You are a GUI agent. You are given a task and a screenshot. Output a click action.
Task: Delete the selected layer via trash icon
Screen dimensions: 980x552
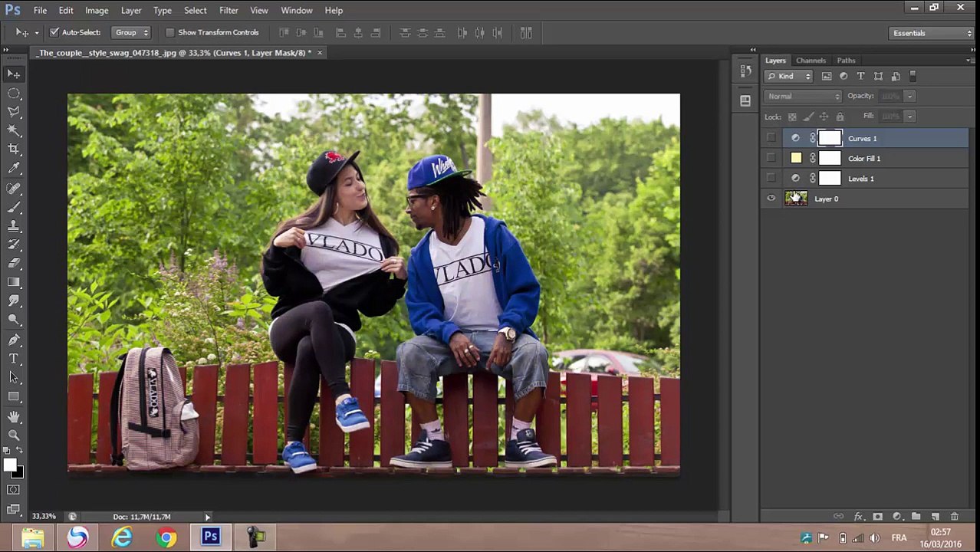pos(954,517)
